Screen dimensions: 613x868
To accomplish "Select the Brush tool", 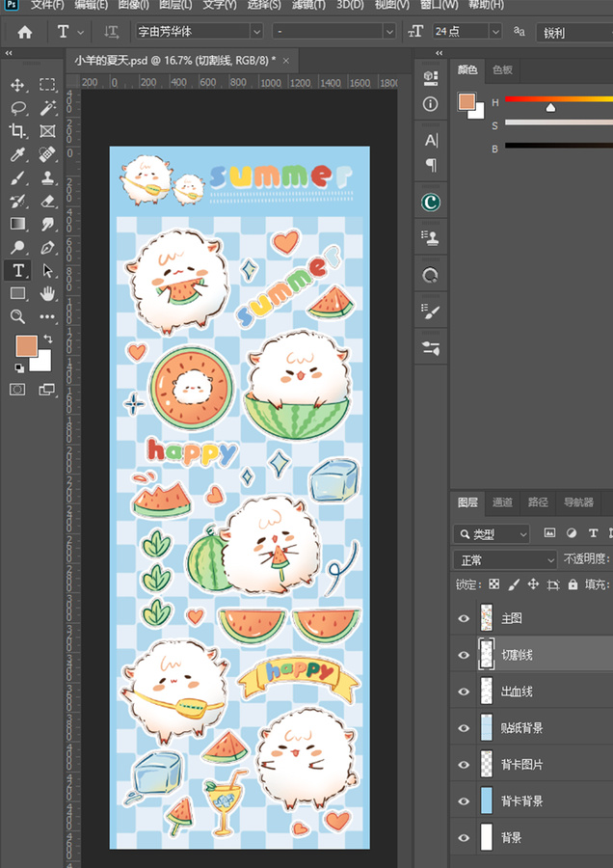I will [17, 177].
